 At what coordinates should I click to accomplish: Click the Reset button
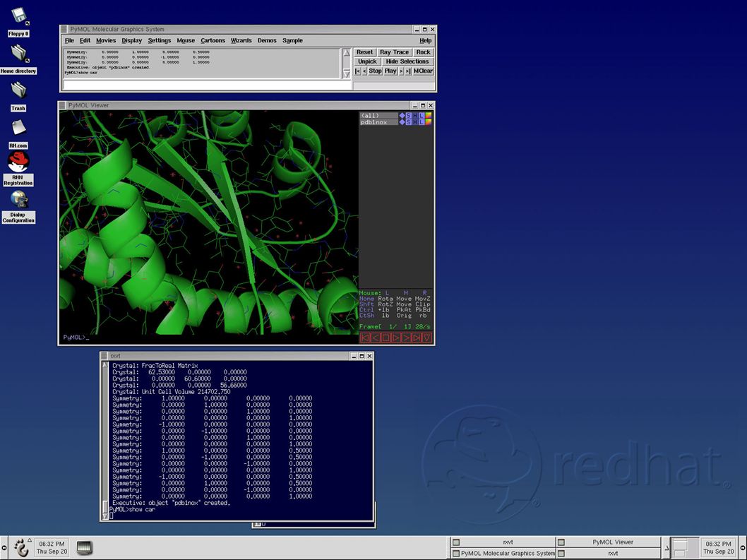(x=364, y=52)
